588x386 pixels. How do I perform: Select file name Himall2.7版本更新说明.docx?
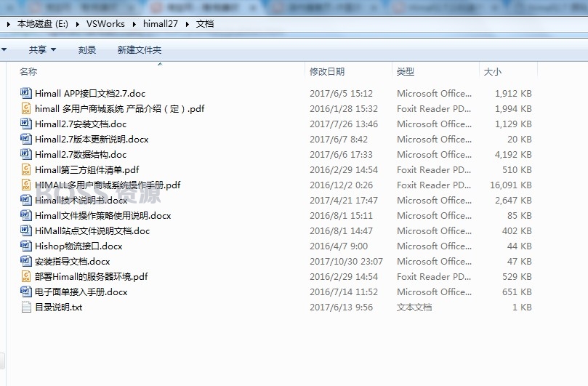92,139
